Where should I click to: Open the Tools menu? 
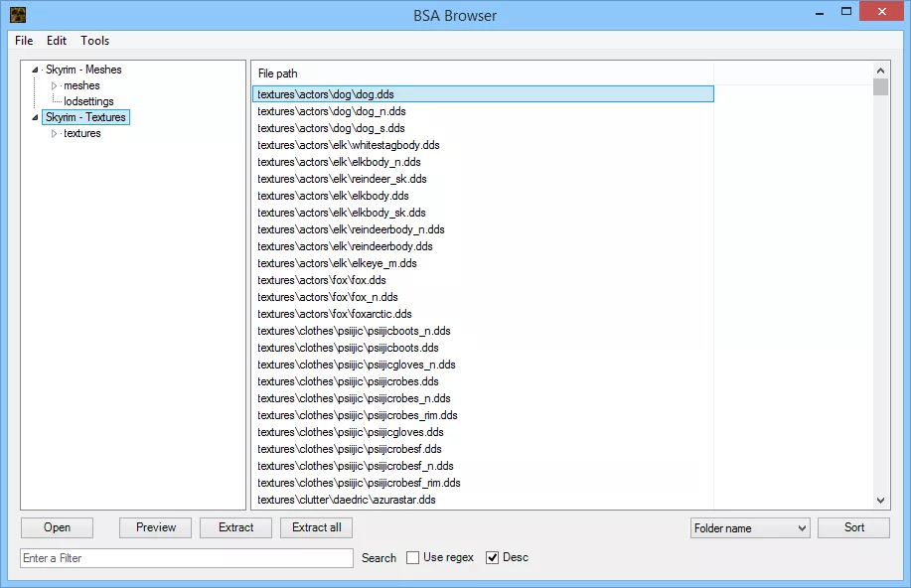[94, 41]
